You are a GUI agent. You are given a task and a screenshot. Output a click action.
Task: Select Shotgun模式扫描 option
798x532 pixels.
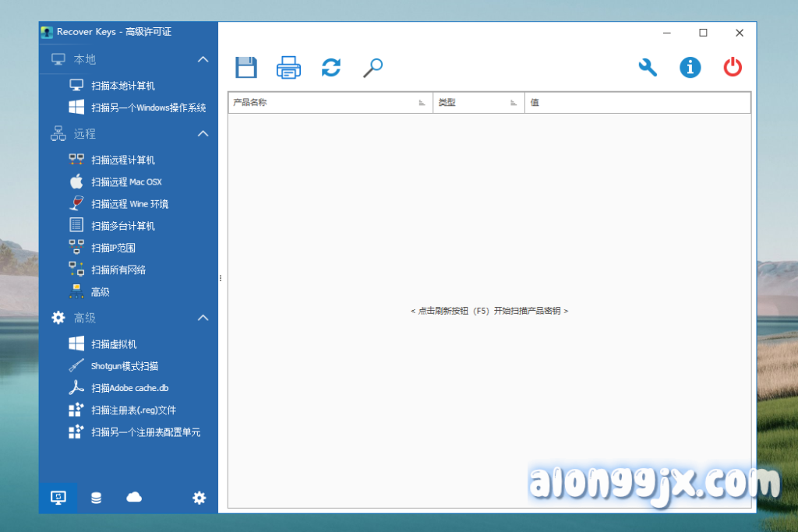124,366
